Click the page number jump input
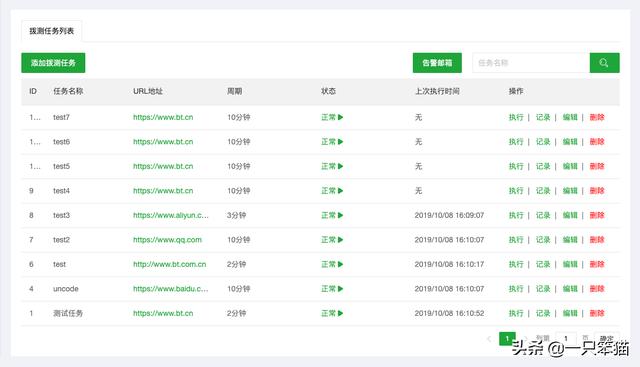The image size is (640, 367). pyautogui.click(x=566, y=338)
